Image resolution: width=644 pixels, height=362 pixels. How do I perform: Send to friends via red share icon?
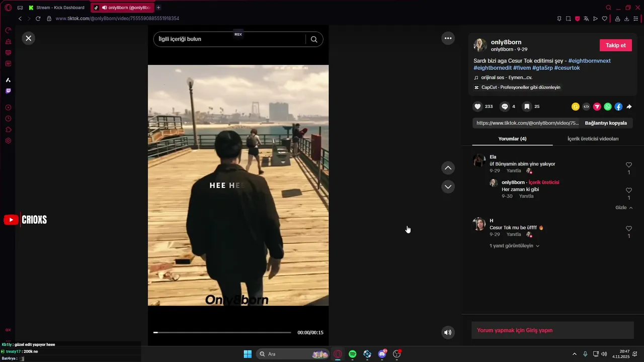(x=597, y=107)
